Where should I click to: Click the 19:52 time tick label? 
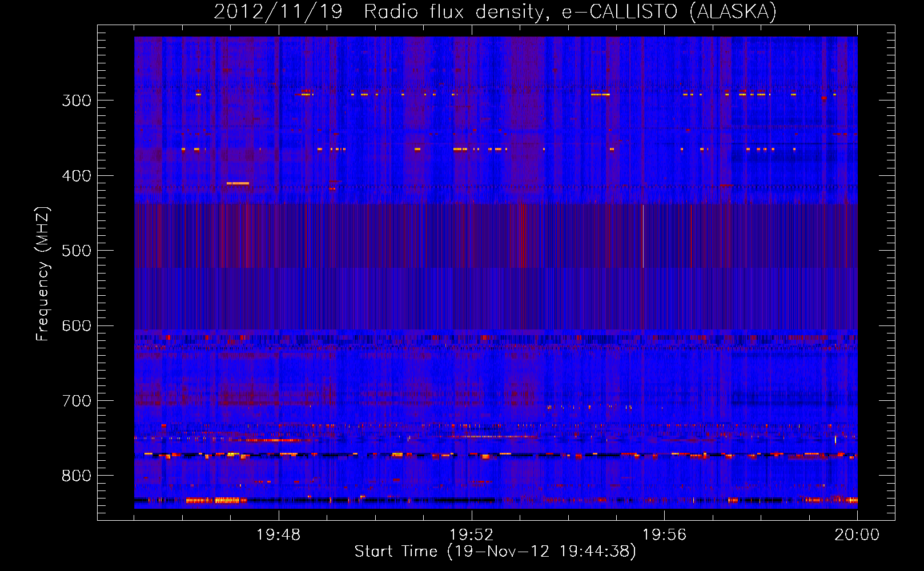[x=471, y=535]
